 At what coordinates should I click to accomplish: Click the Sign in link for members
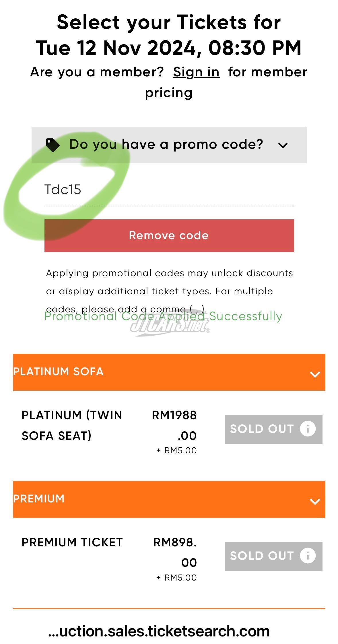point(196,72)
